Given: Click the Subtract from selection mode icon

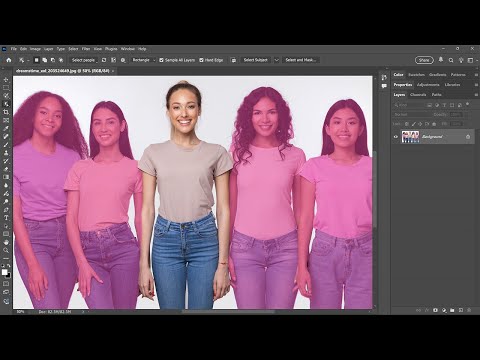Looking at the screenshot, I should (53, 60).
